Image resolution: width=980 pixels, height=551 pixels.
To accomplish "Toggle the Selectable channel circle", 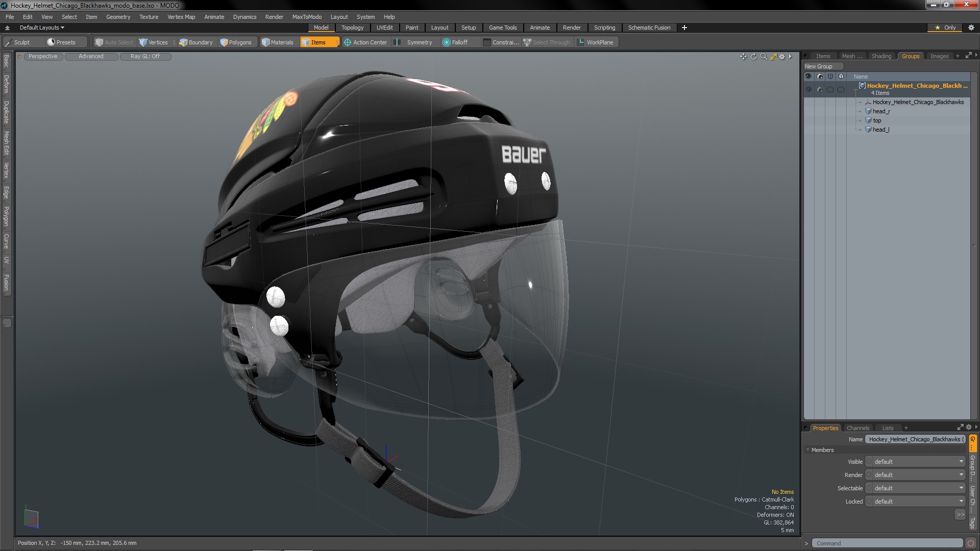I will pyautogui.click(x=869, y=488).
